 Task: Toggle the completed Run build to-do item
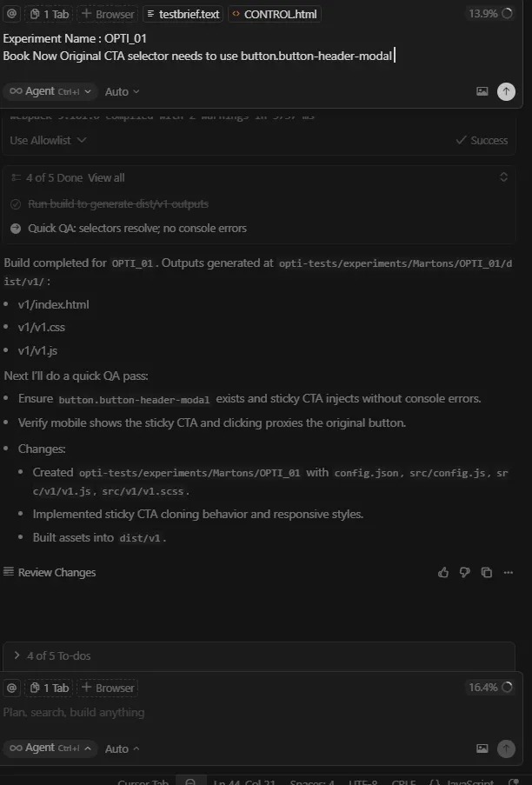coord(16,204)
